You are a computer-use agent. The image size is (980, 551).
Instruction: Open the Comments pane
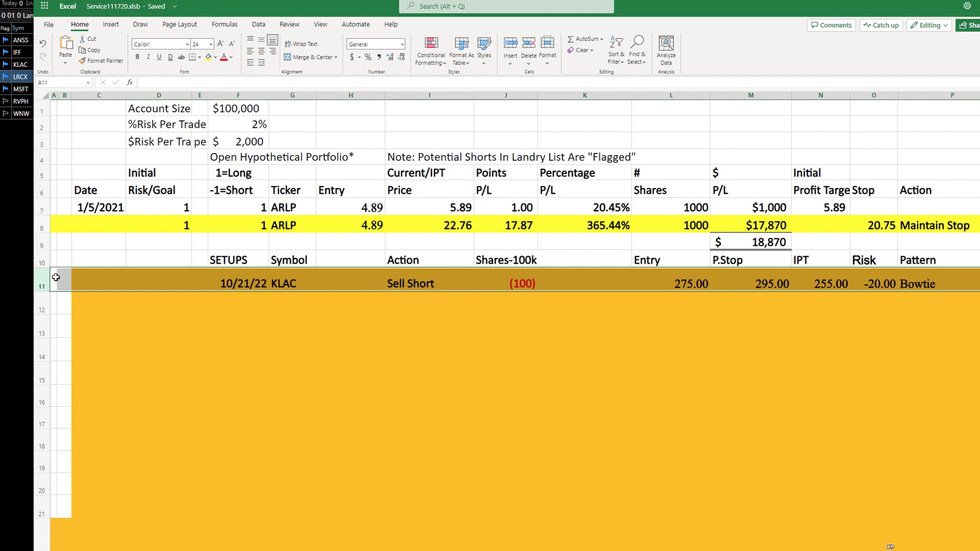coord(831,25)
